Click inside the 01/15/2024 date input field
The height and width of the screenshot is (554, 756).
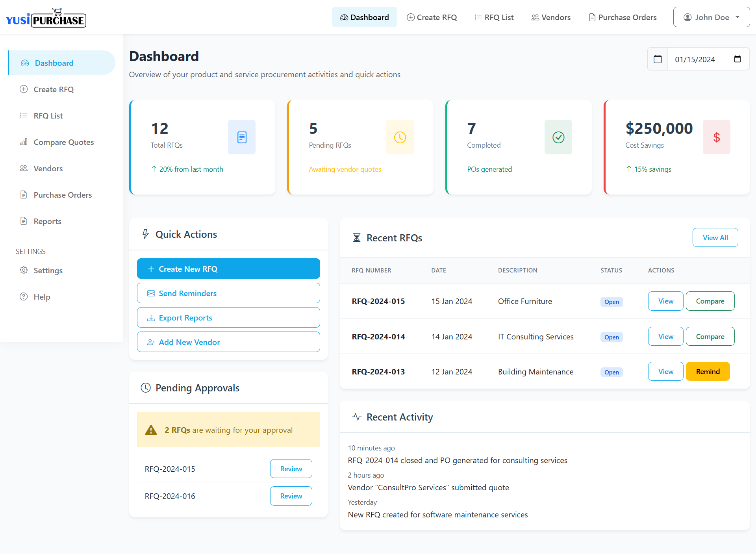[x=699, y=59]
